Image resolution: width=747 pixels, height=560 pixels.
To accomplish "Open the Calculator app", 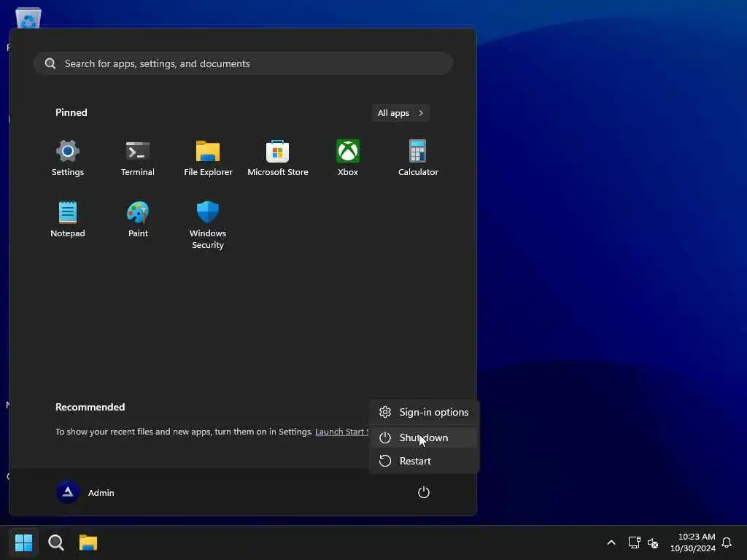I will [418, 158].
